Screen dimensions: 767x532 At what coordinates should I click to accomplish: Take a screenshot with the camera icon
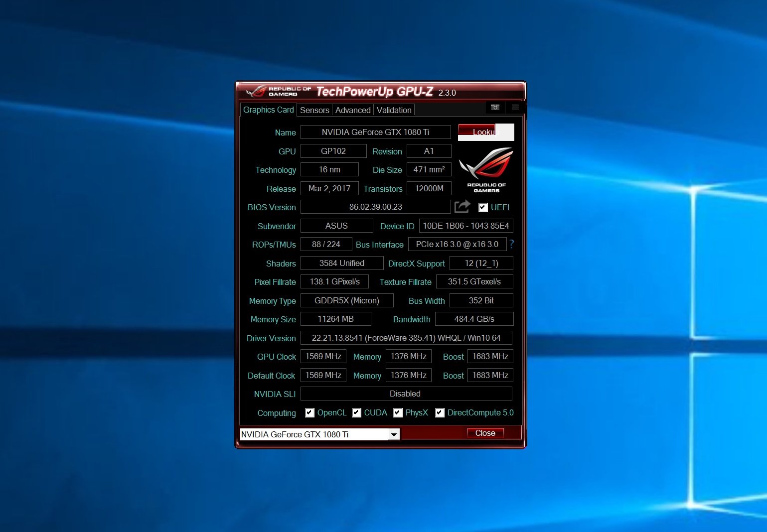click(x=495, y=107)
